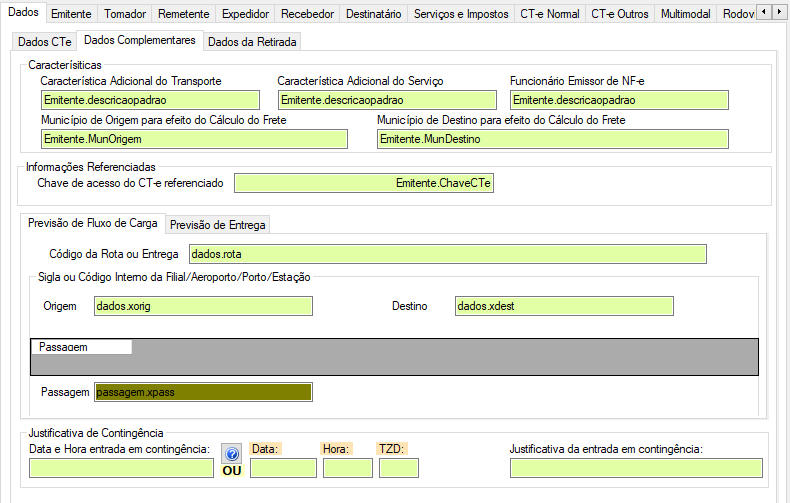The width and height of the screenshot is (790, 503).
Task: Click the 'Justificativa de Contingência' group title
Action: pyautogui.click(x=96, y=433)
